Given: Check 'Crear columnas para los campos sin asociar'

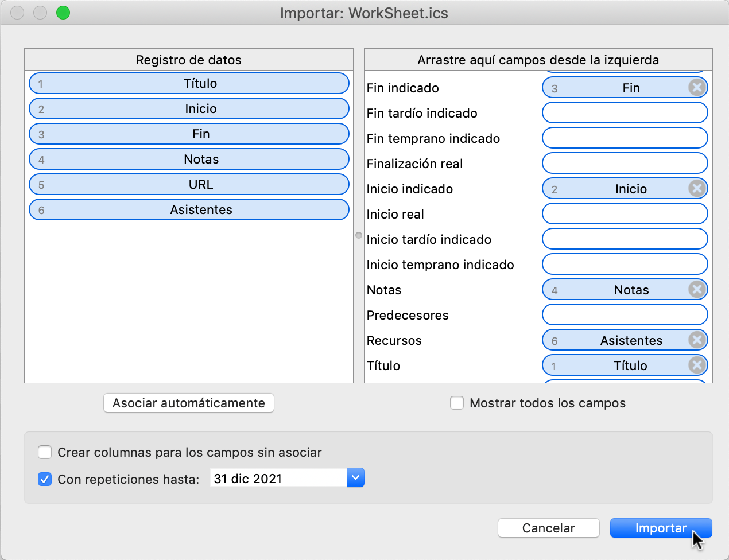Looking at the screenshot, I should [x=45, y=452].
